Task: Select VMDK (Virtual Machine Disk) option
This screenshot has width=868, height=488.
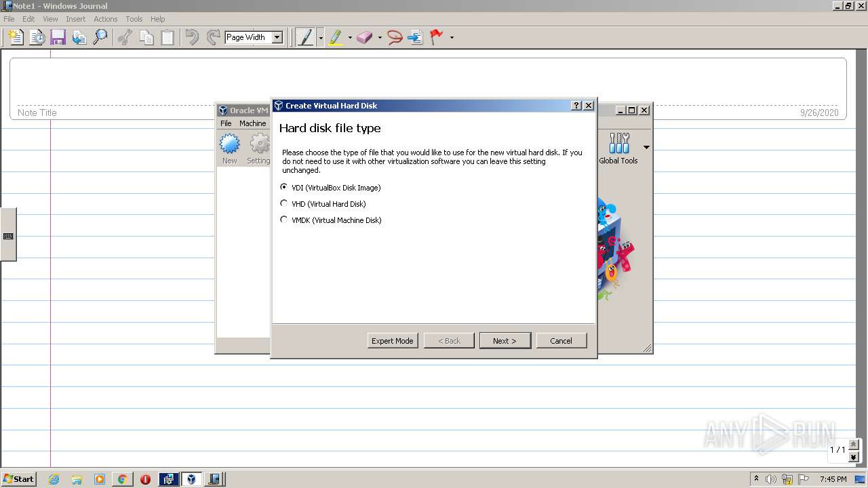Action: (331, 220)
